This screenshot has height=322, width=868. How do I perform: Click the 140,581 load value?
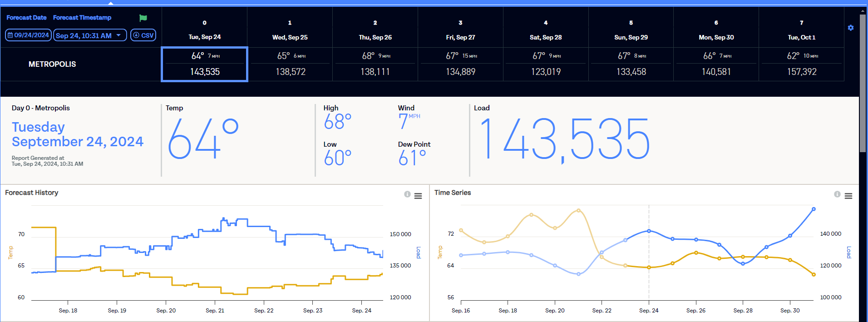coord(716,72)
